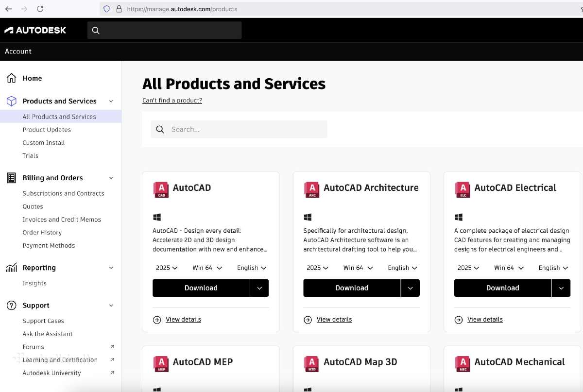View details for AutoCAD
The height and width of the screenshot is (392, 583).
[183, 320]
